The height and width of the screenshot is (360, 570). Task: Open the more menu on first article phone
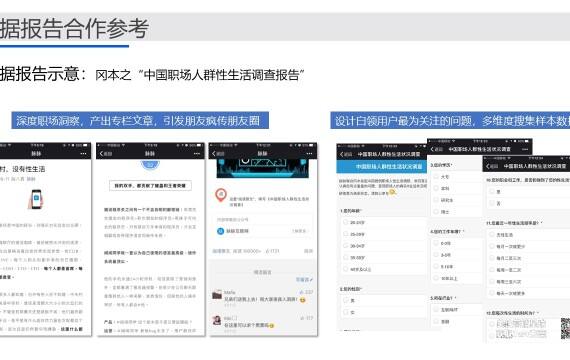tap(83, 153)
